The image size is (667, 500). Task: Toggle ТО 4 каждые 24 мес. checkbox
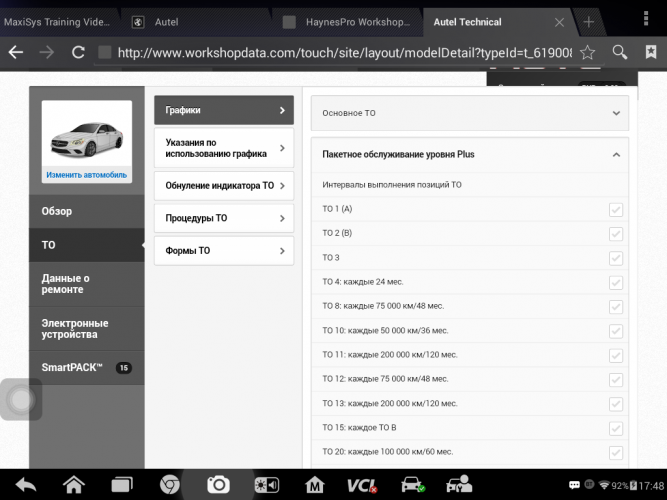[616, 282]
